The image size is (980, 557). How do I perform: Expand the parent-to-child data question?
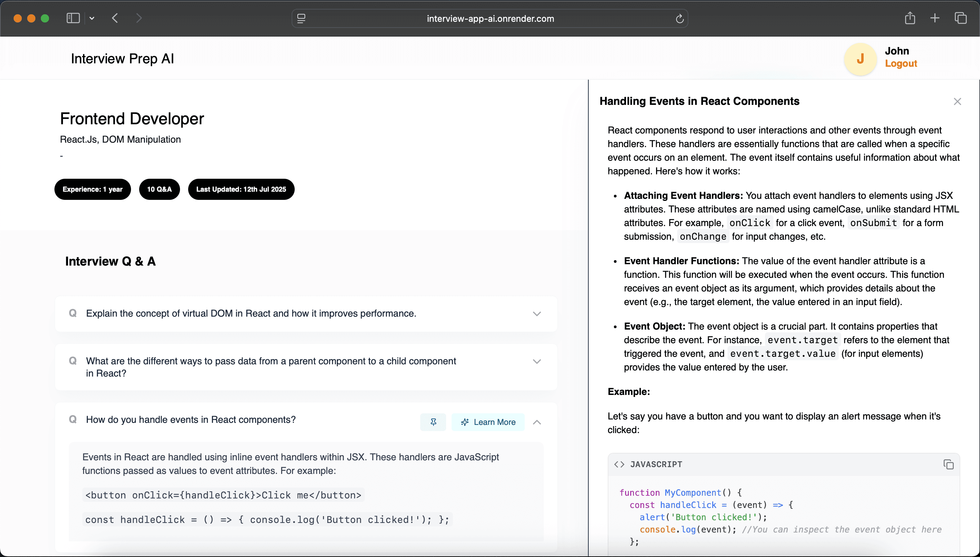click(537, 361)
